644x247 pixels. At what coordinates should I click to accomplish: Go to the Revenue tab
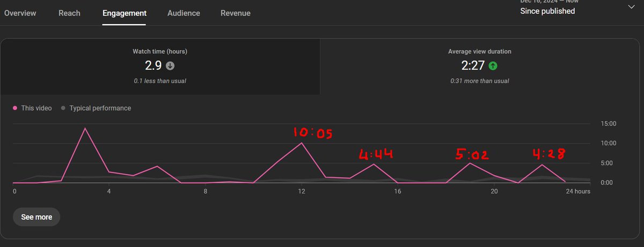[x=235, y=13]
